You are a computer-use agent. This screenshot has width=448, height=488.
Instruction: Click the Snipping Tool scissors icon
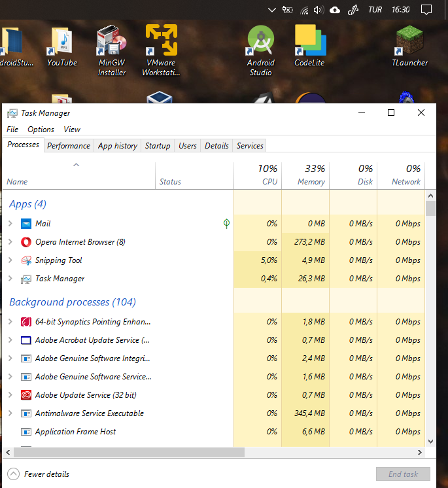26,260
